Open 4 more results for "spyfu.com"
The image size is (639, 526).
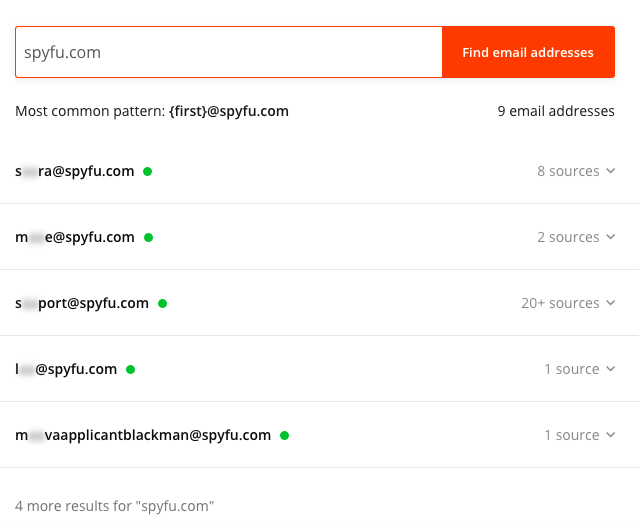[x=115, y=506]
